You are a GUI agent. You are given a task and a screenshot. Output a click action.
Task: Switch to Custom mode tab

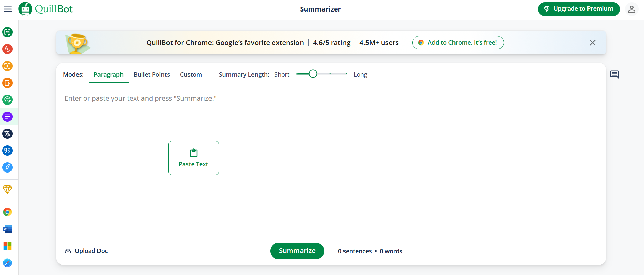point(191,75)
